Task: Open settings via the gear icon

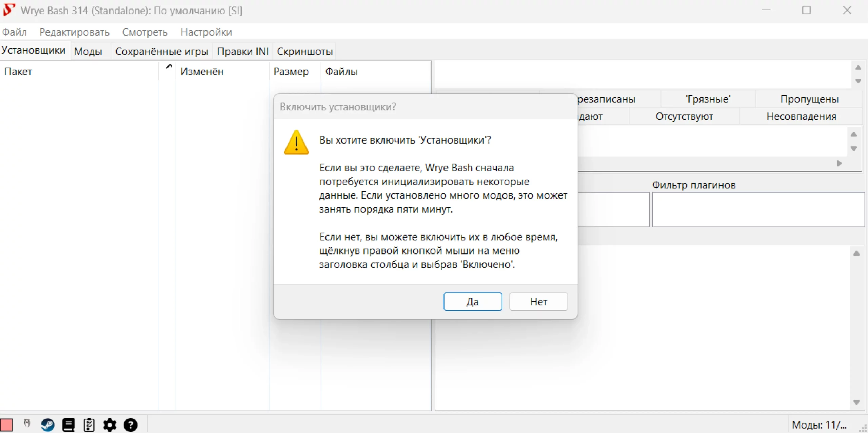Action: pyautogui.click(x=110, y=425)
